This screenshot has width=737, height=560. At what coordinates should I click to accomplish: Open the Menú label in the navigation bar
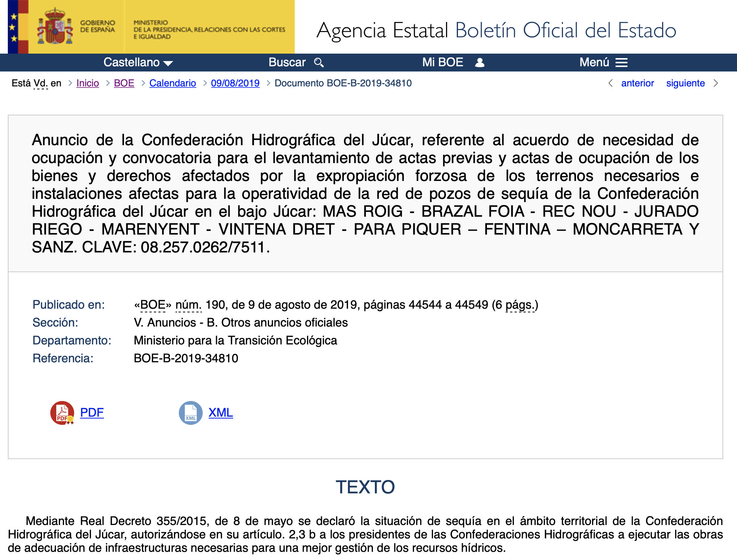pyautogui.click(x=594, y=62)
